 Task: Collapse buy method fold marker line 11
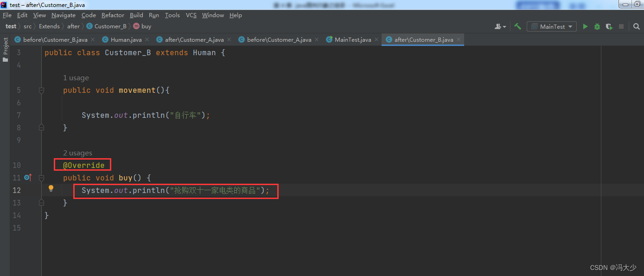pos(41,178)
